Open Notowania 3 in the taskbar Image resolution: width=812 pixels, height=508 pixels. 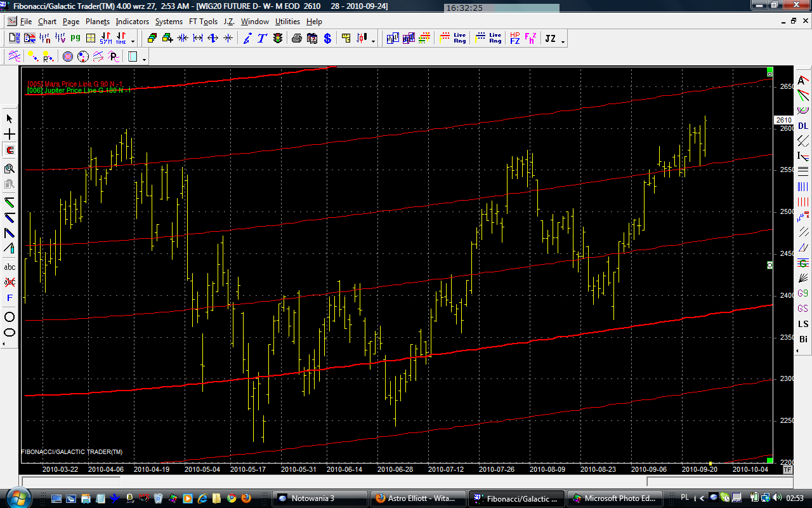click(x=320, y=498)
